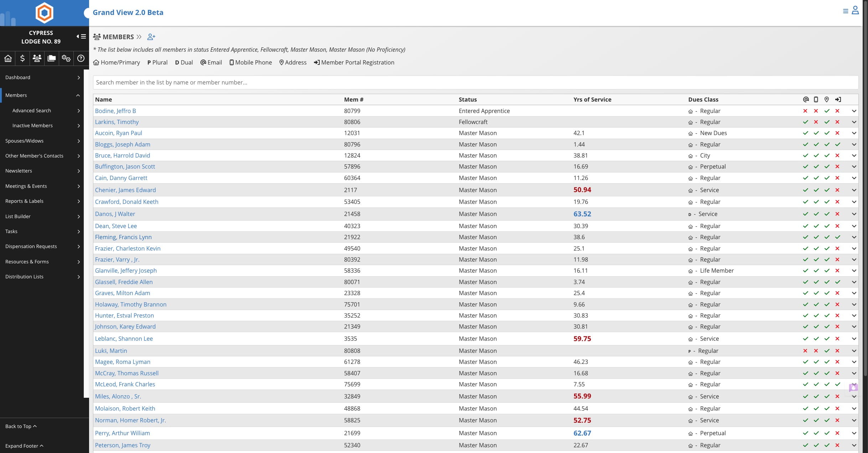Sort by the Mobile Phone column header icon
Screen dimensions: 868x453
point(816,99)
